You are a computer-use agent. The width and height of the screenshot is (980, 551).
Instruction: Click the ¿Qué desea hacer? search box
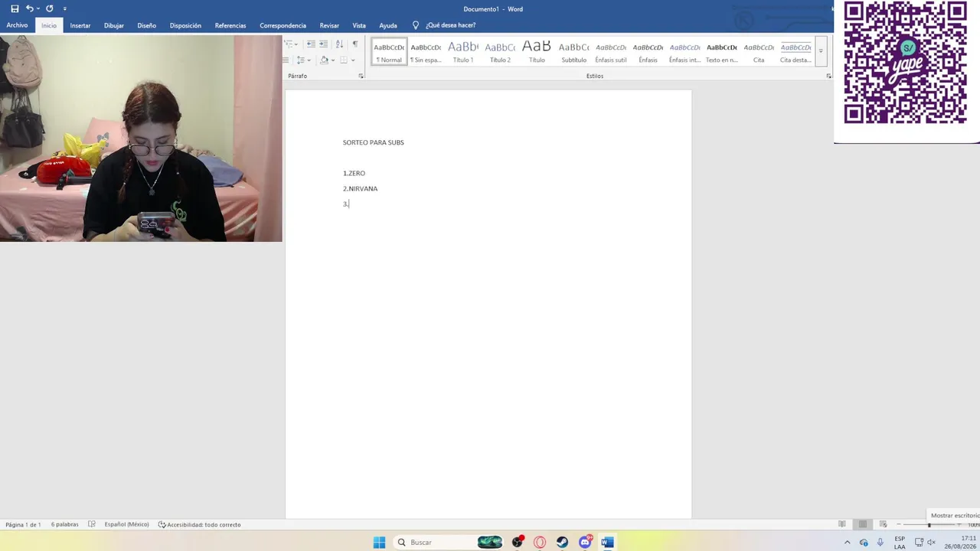coord(450,25)
